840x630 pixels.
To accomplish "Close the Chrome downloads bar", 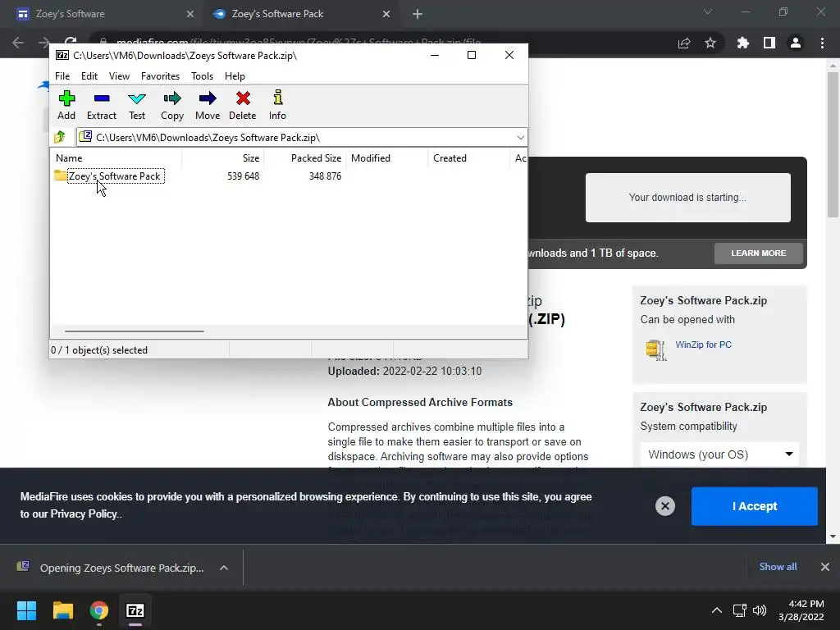I will point(825,567).
